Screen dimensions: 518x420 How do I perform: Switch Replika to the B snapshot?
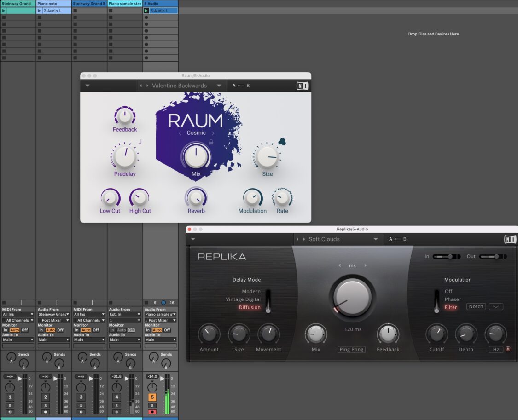[404, 239]
